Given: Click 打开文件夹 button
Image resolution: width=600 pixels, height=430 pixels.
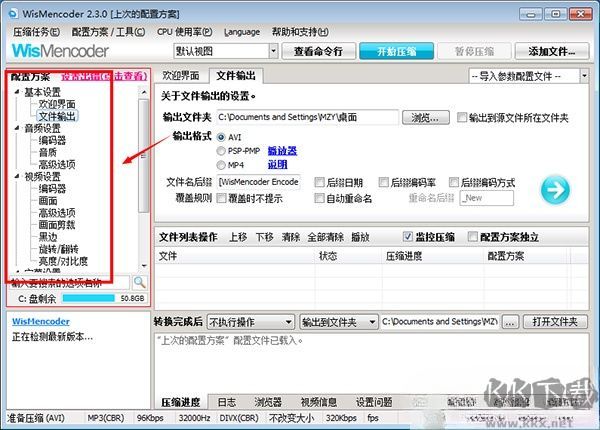Looking at the screenshot, I should point(555,322).
